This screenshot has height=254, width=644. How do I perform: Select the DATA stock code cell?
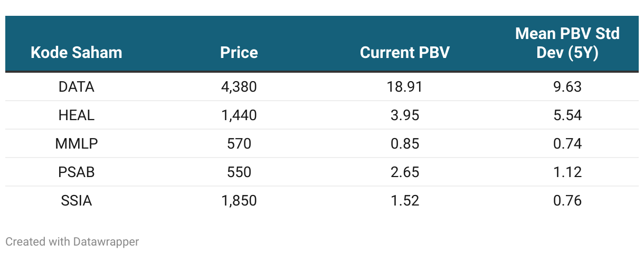click(x=76, y=87)
